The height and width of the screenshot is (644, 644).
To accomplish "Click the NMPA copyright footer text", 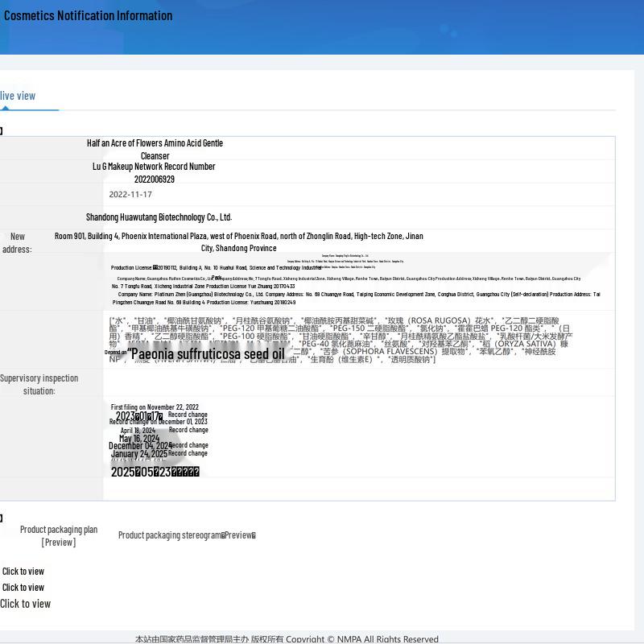I will coord(287,639).
